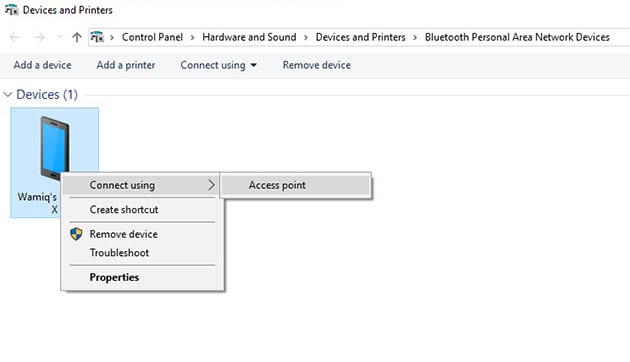Open the toolbar Connect using dropdown
The height and width of the screenshot is (362, 630).
pyautogui.click(x=218, y=65)
